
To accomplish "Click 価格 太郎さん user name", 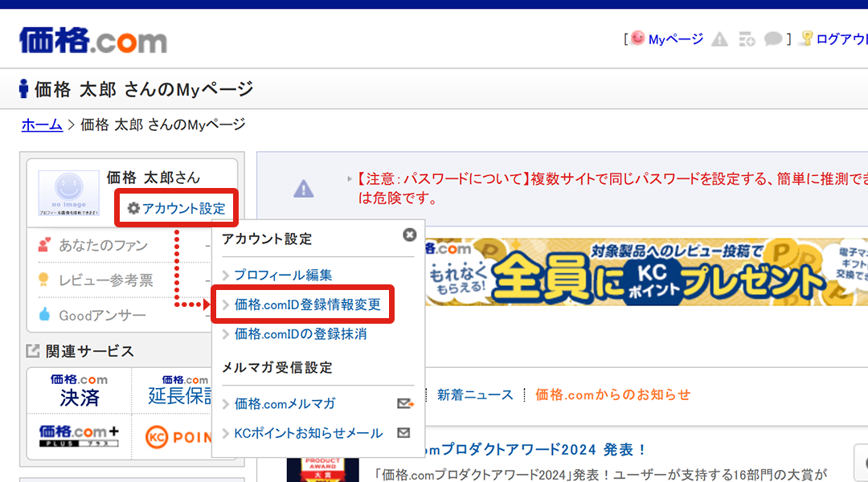I will tap(153, 177).
